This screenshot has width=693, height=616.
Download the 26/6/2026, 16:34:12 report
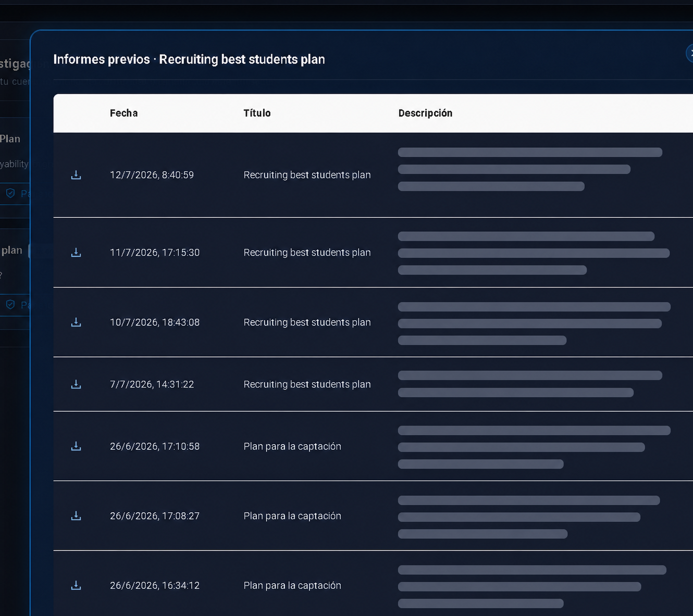pos(76,586)
